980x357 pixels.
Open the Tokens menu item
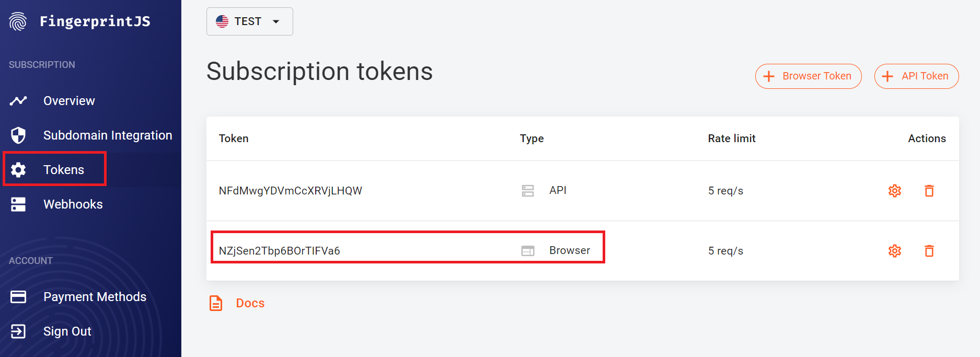click(x=54, y=169)
